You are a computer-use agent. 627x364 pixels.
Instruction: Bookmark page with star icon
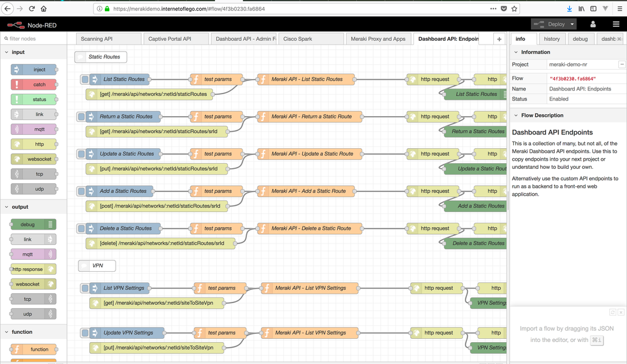coord(515,8)
